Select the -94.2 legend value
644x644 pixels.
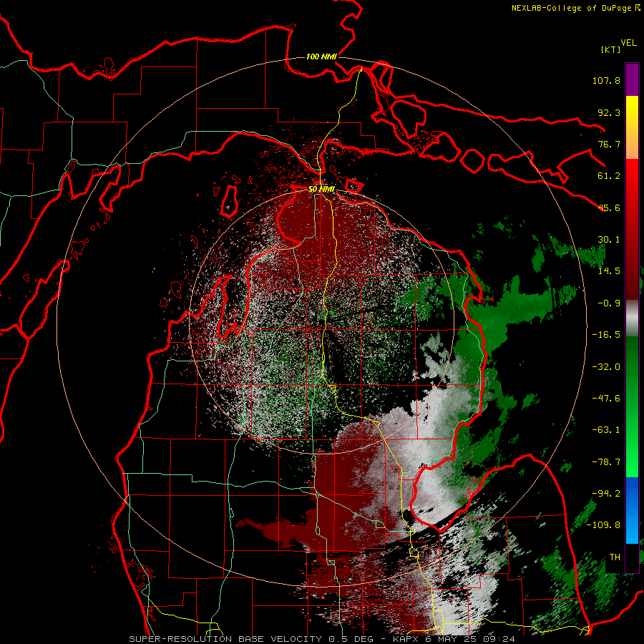[606, 494]
